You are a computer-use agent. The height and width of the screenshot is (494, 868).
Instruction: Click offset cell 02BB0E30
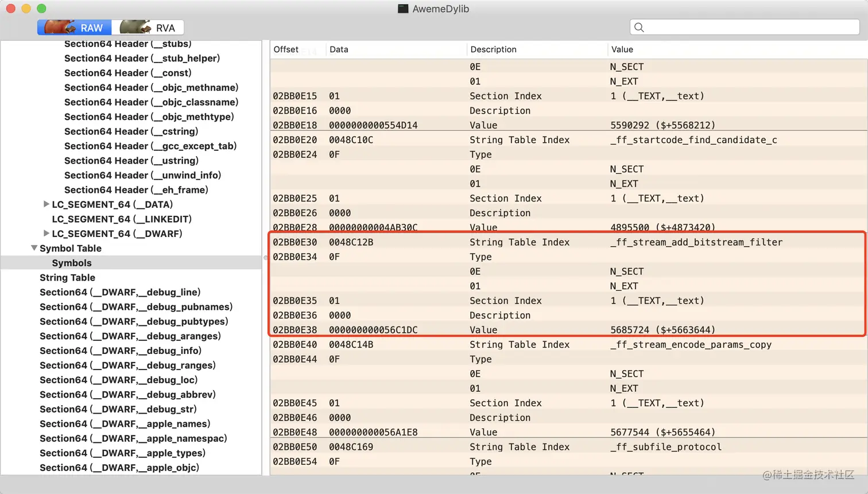[295, 242]
